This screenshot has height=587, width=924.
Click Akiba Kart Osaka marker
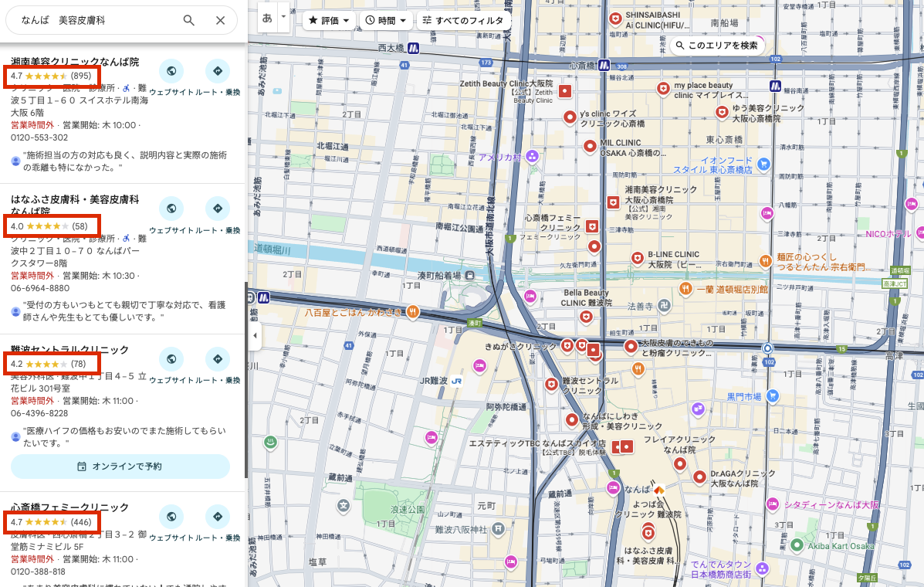pos(797,545)
